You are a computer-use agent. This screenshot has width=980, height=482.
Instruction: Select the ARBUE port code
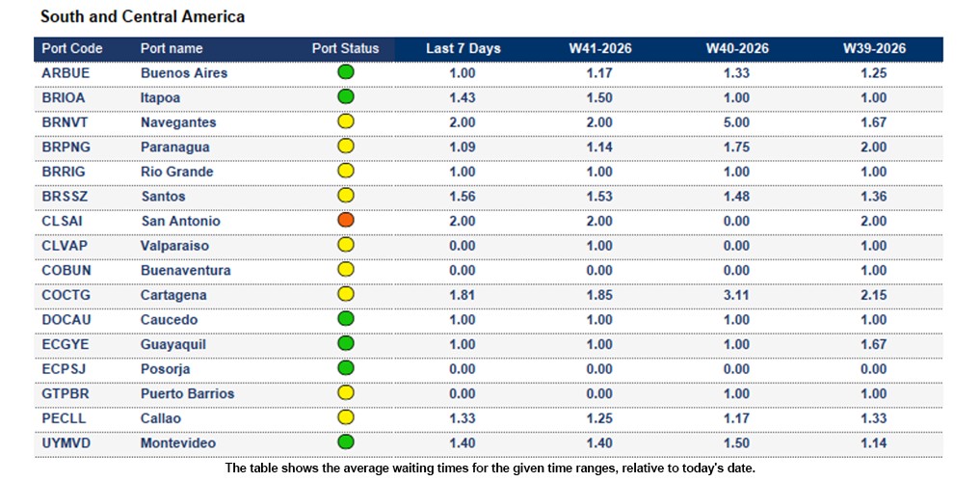click(x=66, y=73)
